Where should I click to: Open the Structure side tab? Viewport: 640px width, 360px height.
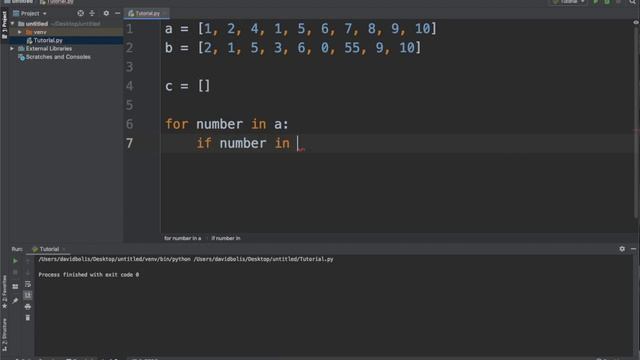(x=4, y=335)
